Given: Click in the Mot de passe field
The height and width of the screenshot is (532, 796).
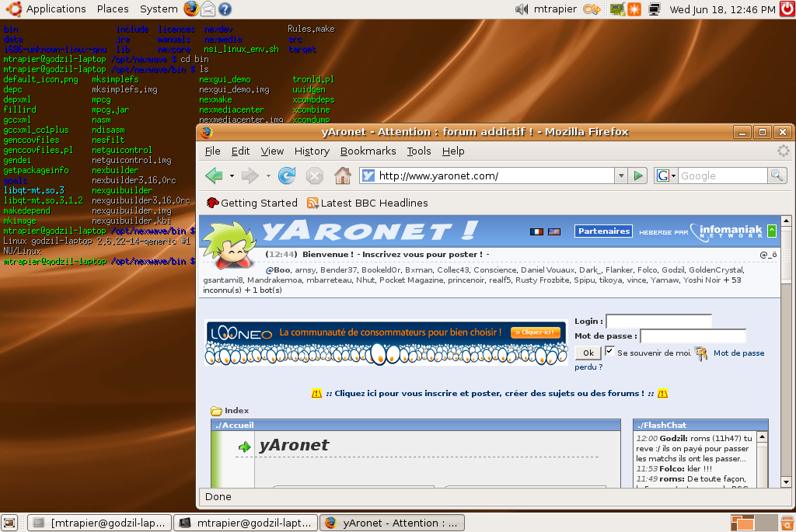Looking at the screenshot, I should 693,336.
